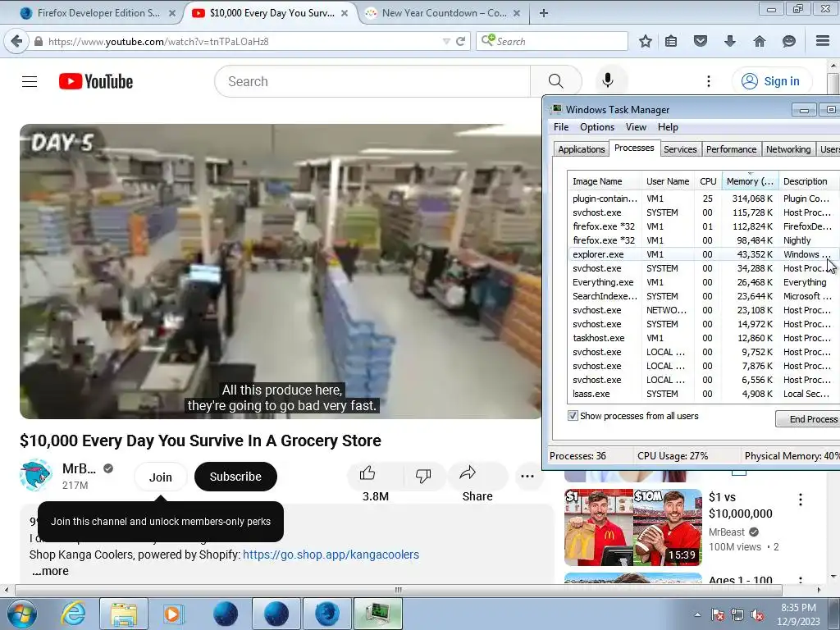The height and width of the screenshot is (630, 840).
Task: Open the bookmarks list icon in the toolbar
Action: [x=671, y=41]
